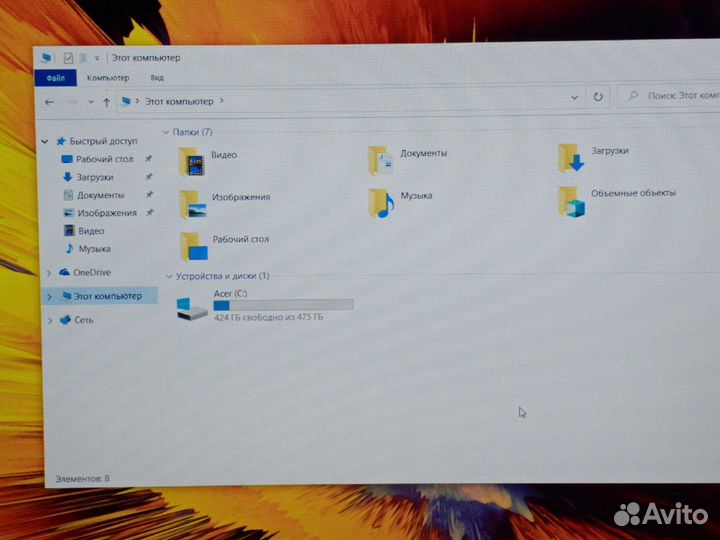The width and height of the screenshot is (720, 540).
Task: Click pin icon next to Рабочий стол
Action: tap(148, 158)
